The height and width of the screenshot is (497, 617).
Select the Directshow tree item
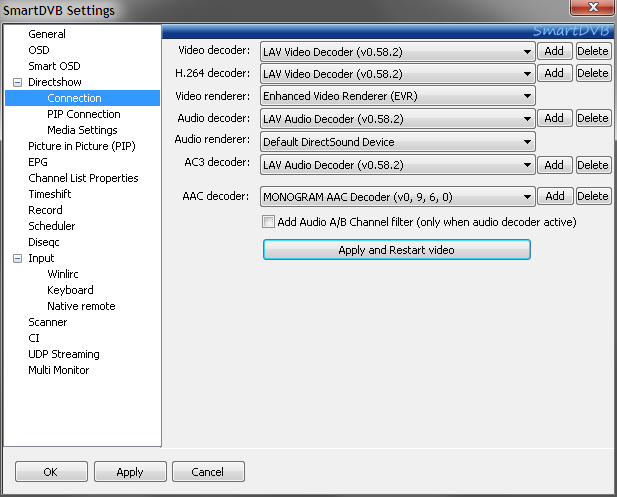click(x=55, y=82)
